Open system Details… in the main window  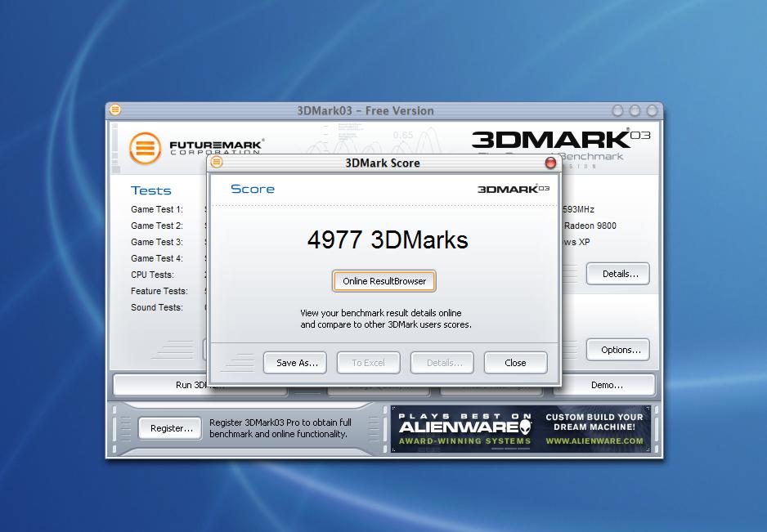pos(618,274)
